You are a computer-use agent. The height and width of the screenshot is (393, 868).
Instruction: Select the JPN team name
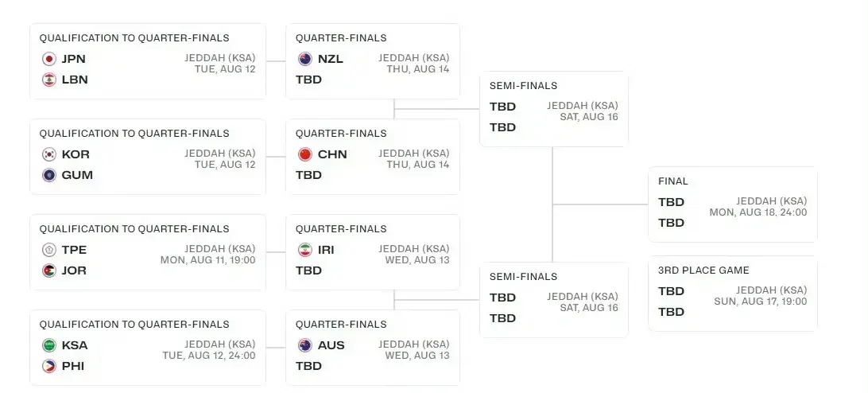click(x=73, y=59)
